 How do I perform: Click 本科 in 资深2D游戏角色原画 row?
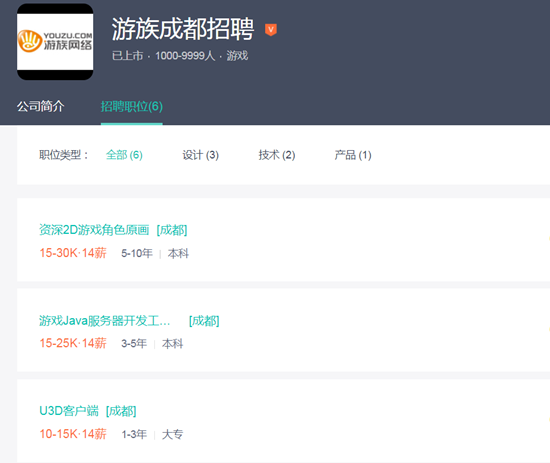point(178,253)
